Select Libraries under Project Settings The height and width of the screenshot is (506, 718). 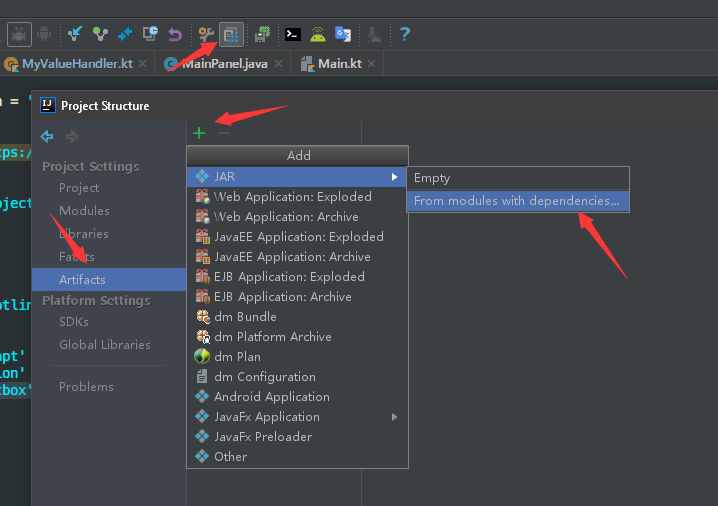pyautogui.click(x=84, y=234)
